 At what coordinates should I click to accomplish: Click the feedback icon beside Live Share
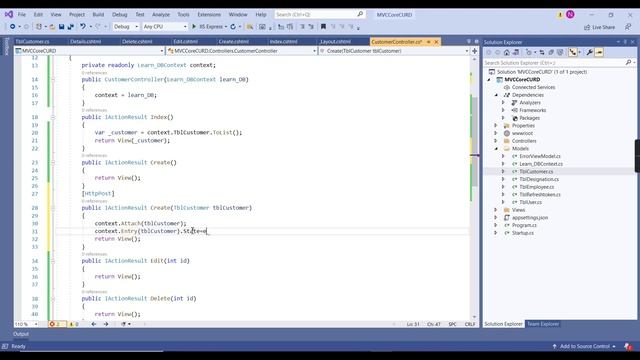point(628,27)
